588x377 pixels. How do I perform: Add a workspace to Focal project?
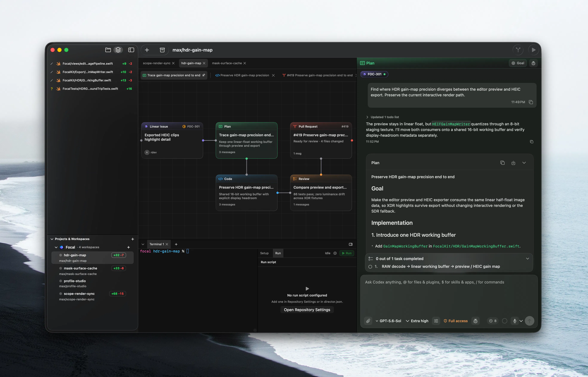[128, 247]
